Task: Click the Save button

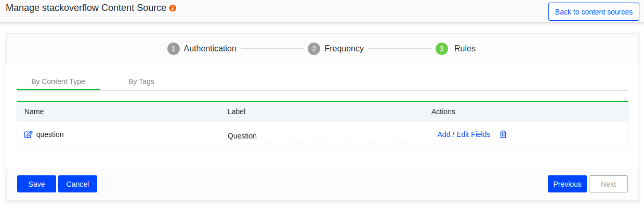Action: tap(36, 184)
